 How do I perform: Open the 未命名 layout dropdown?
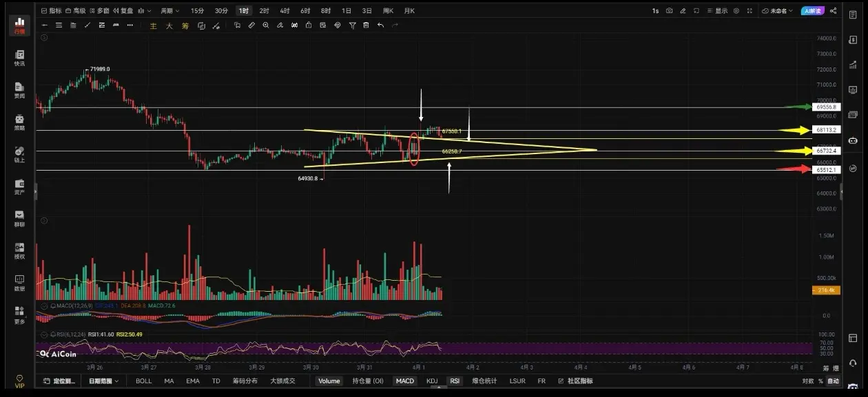[778, 11]
